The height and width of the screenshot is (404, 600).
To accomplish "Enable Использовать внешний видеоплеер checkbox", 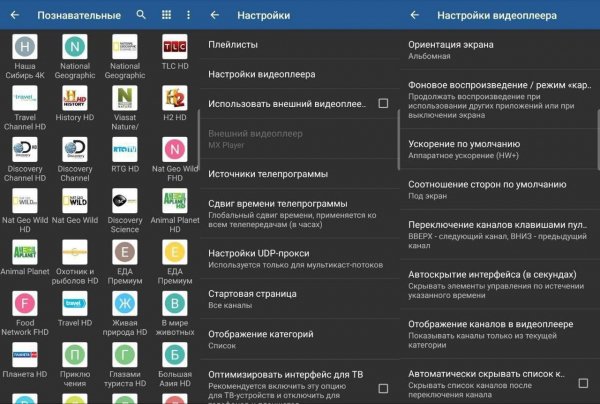I will coord(383,103).
